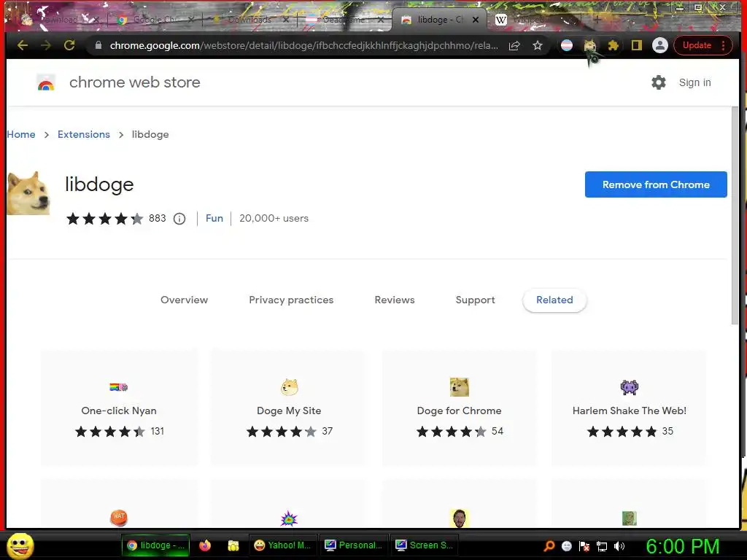Click Remove from Chrome button
This screenshot has height=560, width=747.
656,184
